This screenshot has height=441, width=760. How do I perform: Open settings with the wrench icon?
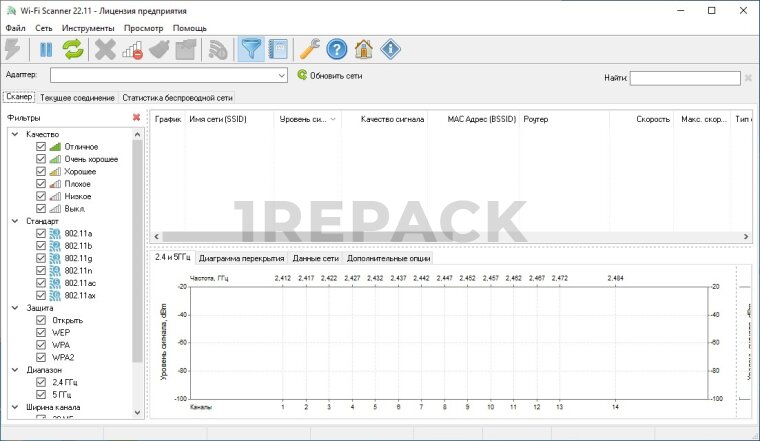(x=310, y=50)
